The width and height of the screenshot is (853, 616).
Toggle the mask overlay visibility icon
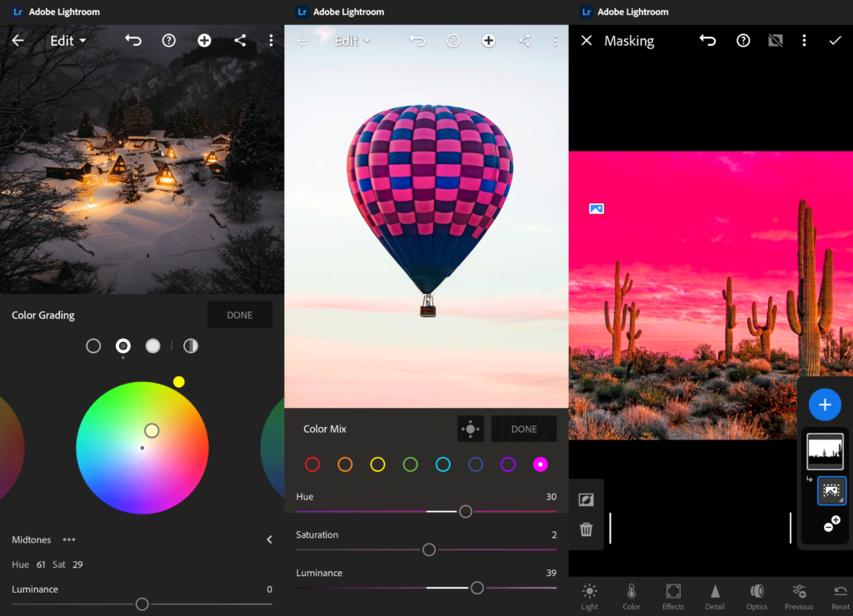click(x=776, y=40)
